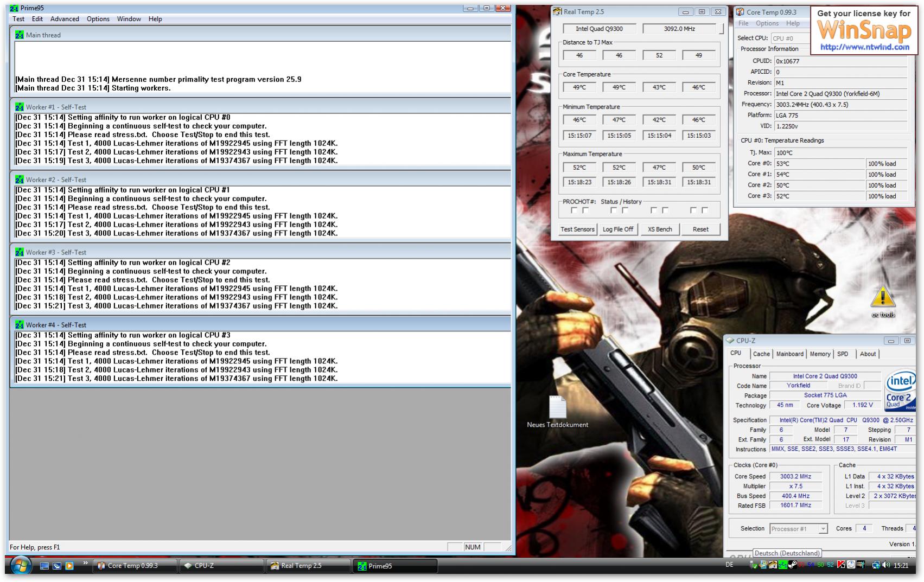The image size is (924, 582).
Task: Switch to the Mainboard tab in CPU-Z
Action: tap(790, 354)
